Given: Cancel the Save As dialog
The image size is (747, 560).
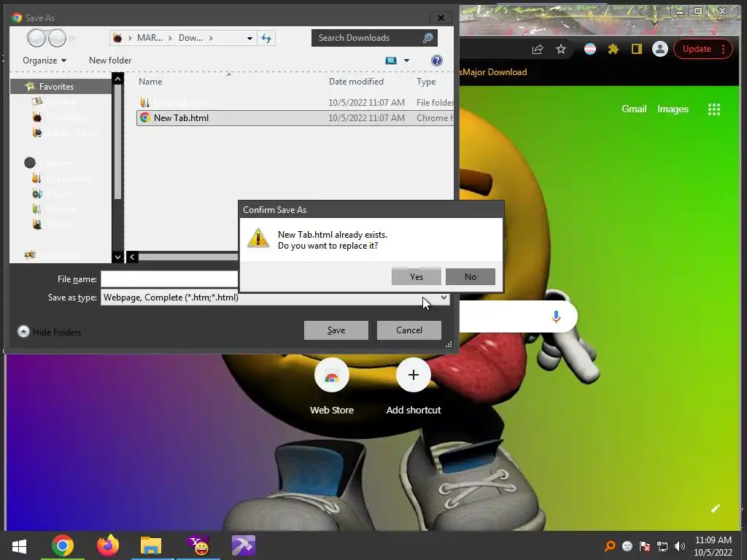Looking at the screenshot, I should [409, 330].
